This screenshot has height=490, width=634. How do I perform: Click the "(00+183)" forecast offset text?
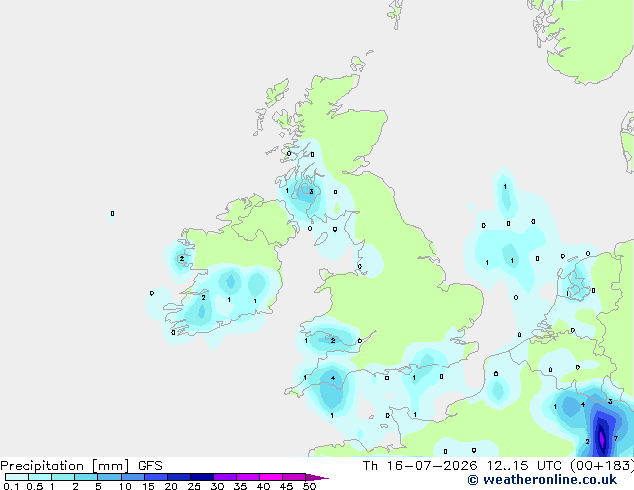[602, 466]
